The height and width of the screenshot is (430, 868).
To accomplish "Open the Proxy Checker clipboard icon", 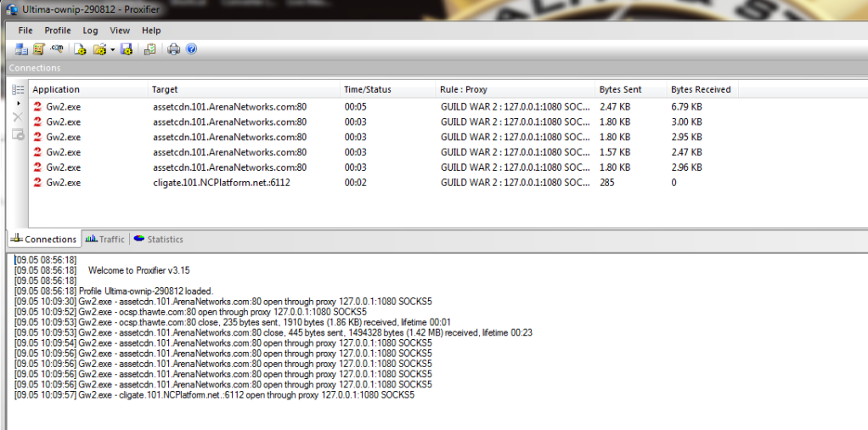I will (x=150, y=49).
